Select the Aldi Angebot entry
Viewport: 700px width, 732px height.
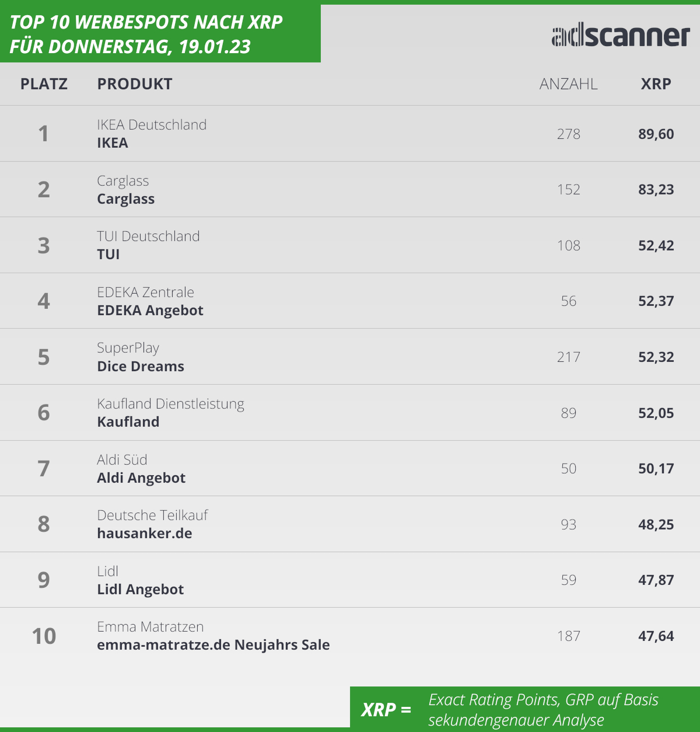click(141, 478)
